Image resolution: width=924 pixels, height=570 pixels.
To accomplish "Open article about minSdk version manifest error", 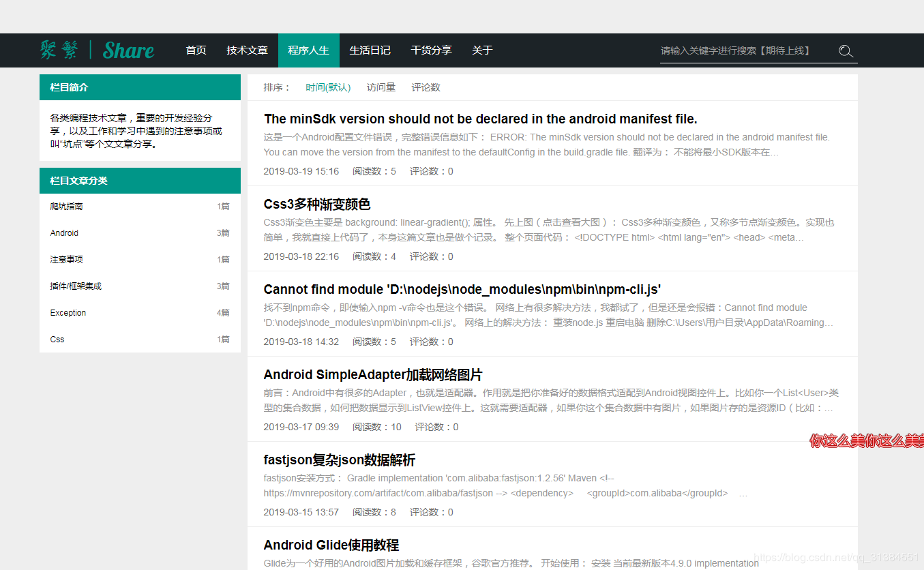I will coord(480,119).
